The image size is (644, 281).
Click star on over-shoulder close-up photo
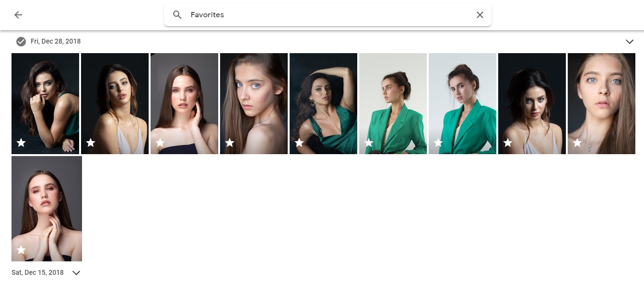coord(230,143)
